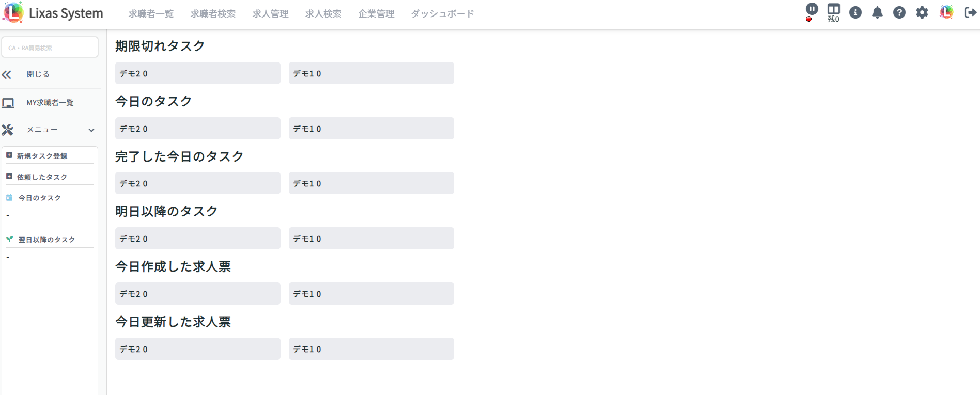Click デモ1 0 under 今日のタスク
This screenshot has width=980, height=395.
371,129
